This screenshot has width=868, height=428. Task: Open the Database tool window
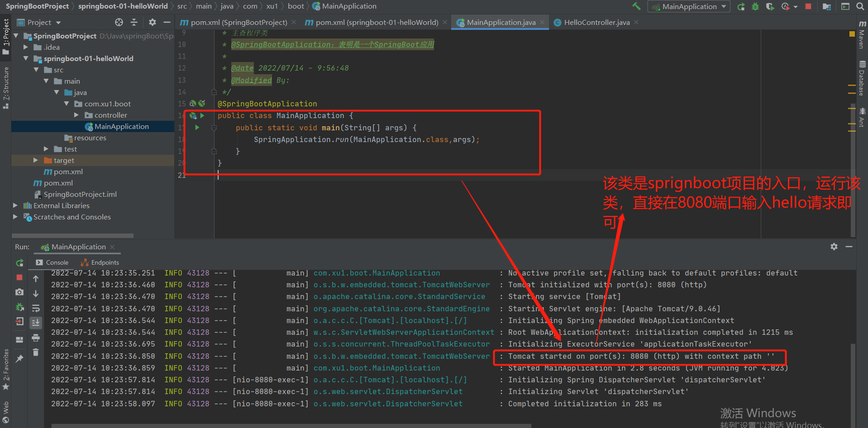[862, 78]
